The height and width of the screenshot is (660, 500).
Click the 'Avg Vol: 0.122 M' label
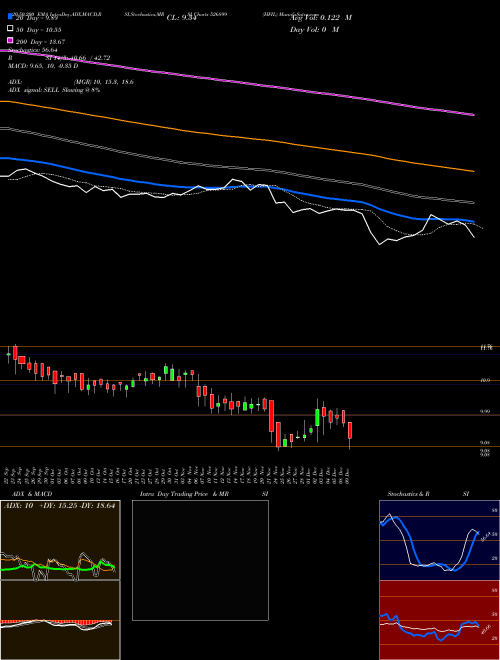click(320, 18)
